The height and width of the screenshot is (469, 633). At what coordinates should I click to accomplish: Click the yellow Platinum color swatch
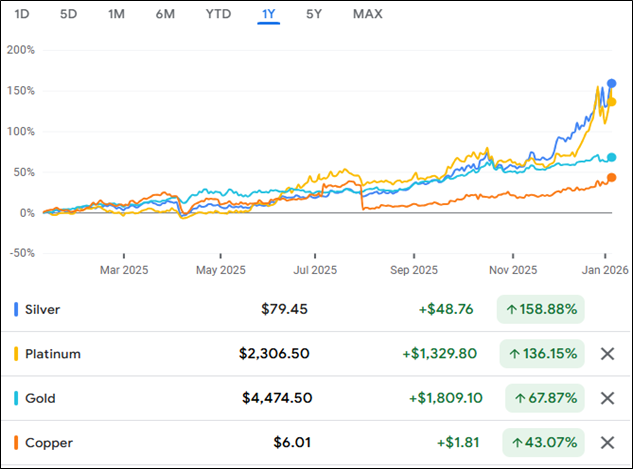[16, 354]
